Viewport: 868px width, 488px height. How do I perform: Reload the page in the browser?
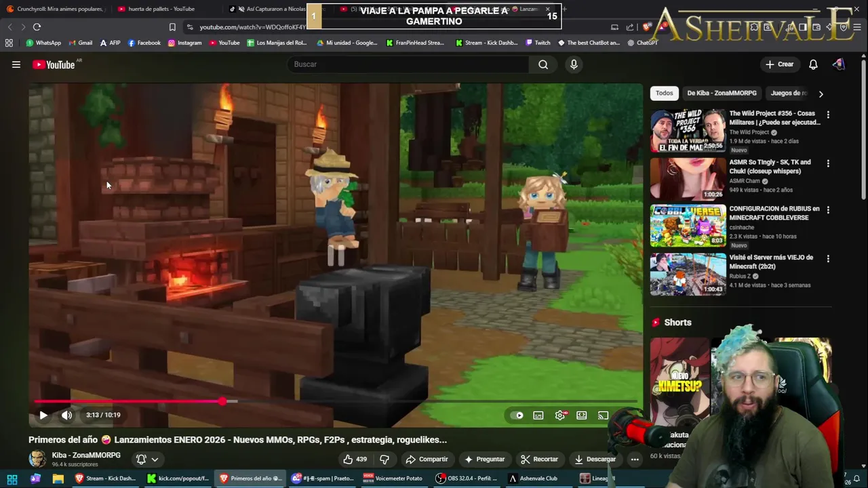click(x=37, y=27)
